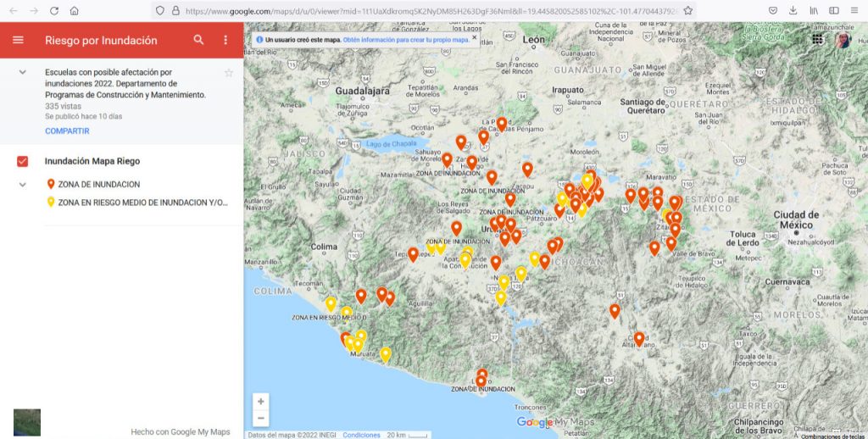Zoom out on the map

pos(261,419)
